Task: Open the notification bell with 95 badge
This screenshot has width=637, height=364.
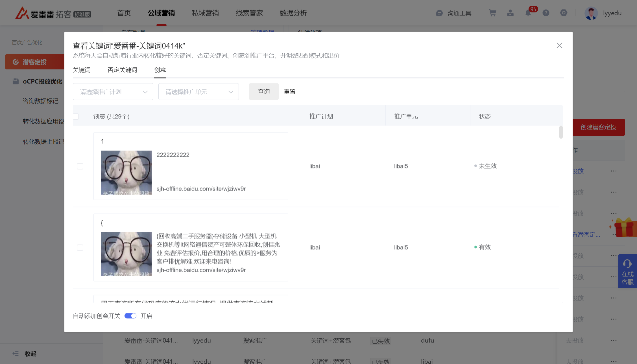Action: pos(528,13)
